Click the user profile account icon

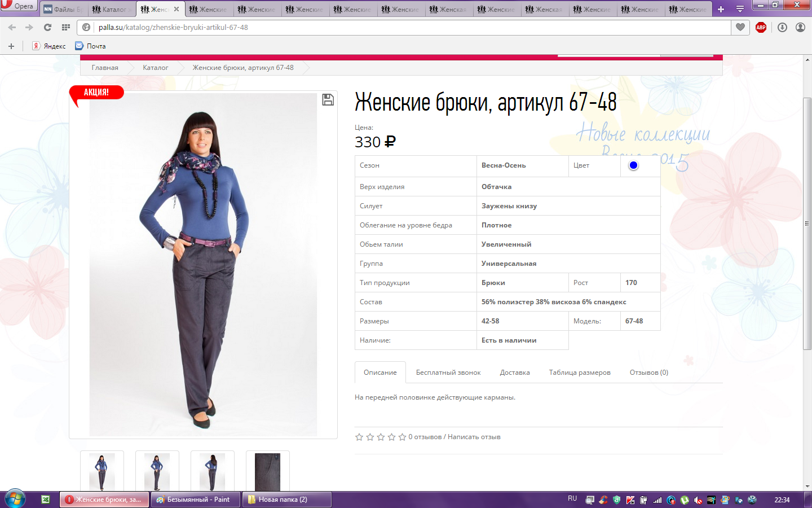pos(800,27)
